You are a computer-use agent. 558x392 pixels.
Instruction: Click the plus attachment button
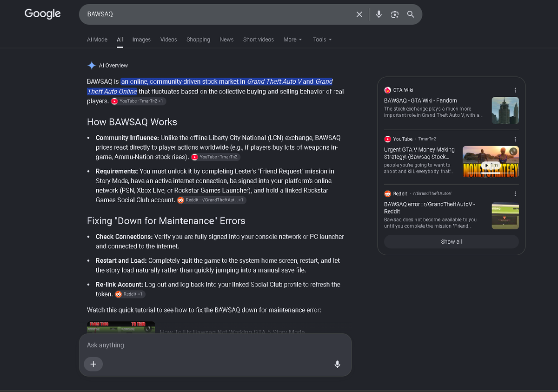click(x=93, y=364)
